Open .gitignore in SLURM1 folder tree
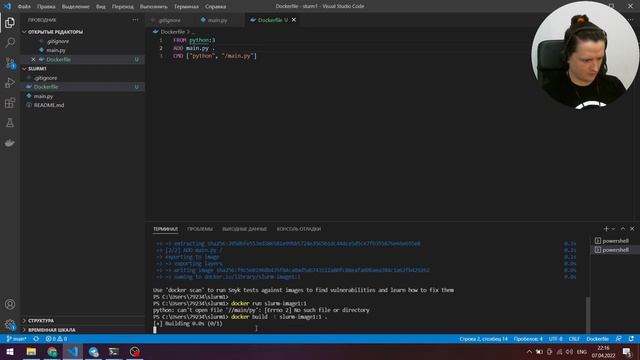Image resolution: width=640 pixels, height=360 pixels. point(45,78)
